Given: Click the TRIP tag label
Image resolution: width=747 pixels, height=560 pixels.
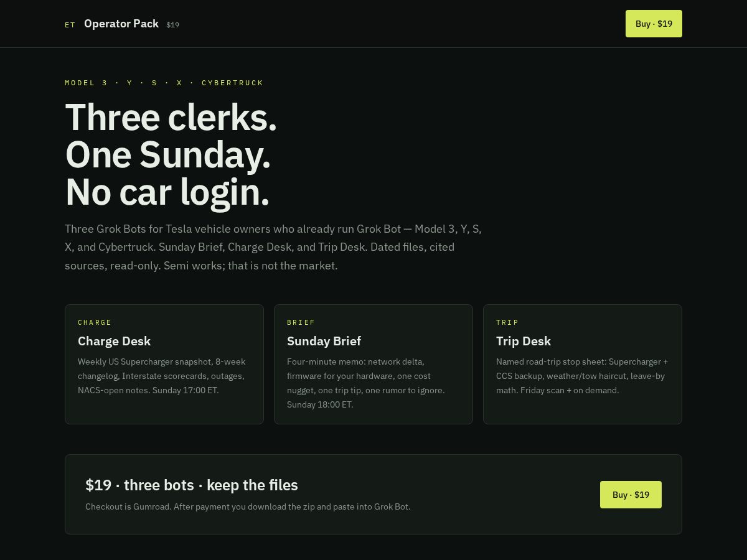Looking at the screenshot, I should pyautogui.click(x=507, y=322).
